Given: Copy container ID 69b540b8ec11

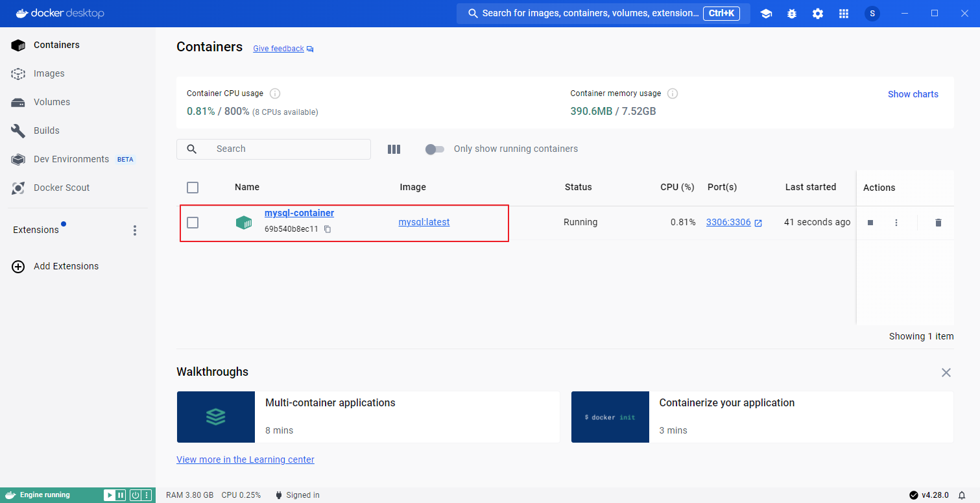Looking at the screenshot, I should (328, 229).
